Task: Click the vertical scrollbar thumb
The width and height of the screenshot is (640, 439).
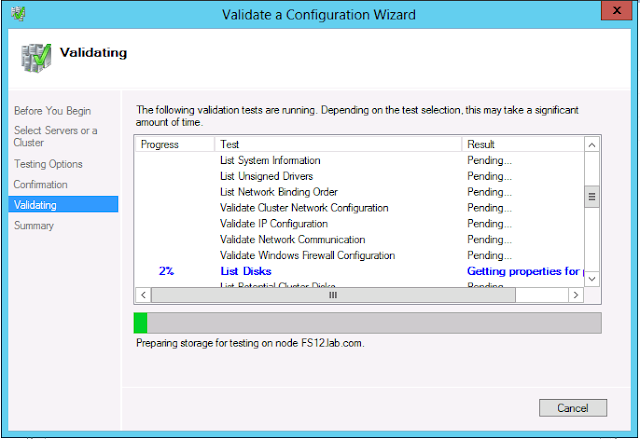Action: coord(591,197)
